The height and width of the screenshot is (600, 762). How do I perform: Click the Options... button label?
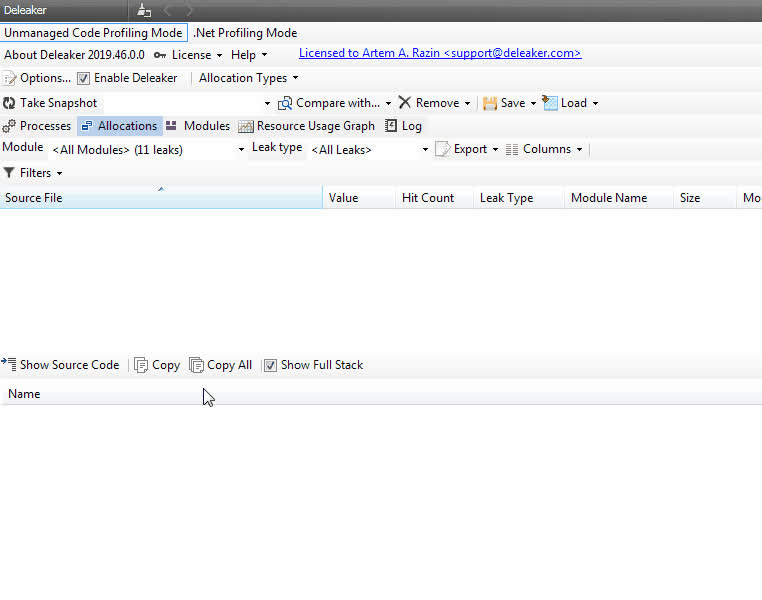click(x=45, y=78)
